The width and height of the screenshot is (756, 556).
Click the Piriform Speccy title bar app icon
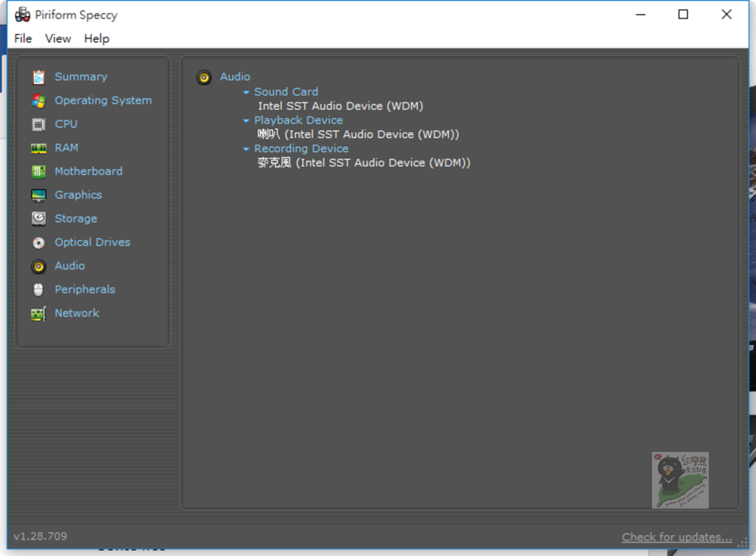[22, 15]
